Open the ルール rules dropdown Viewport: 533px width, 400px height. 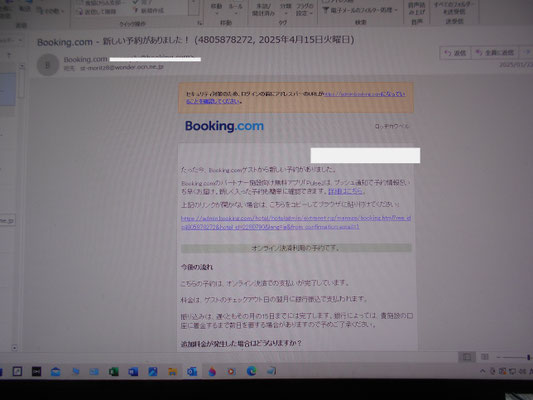pos(236,9)
